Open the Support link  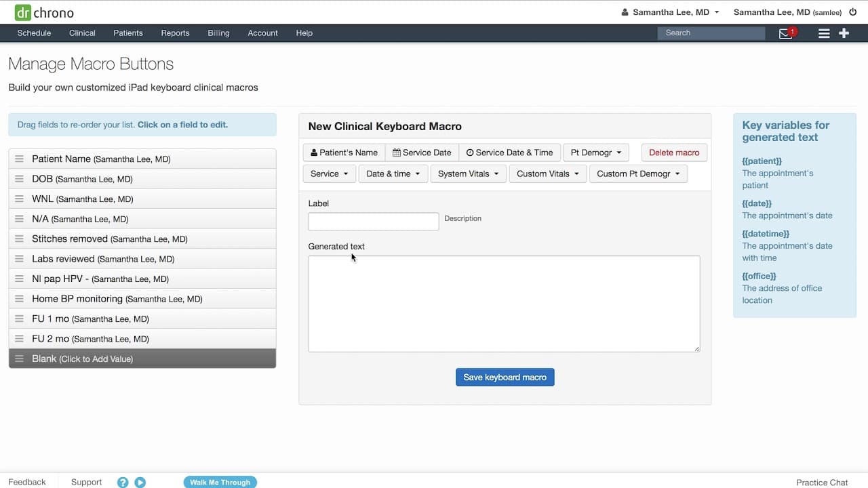86,483
